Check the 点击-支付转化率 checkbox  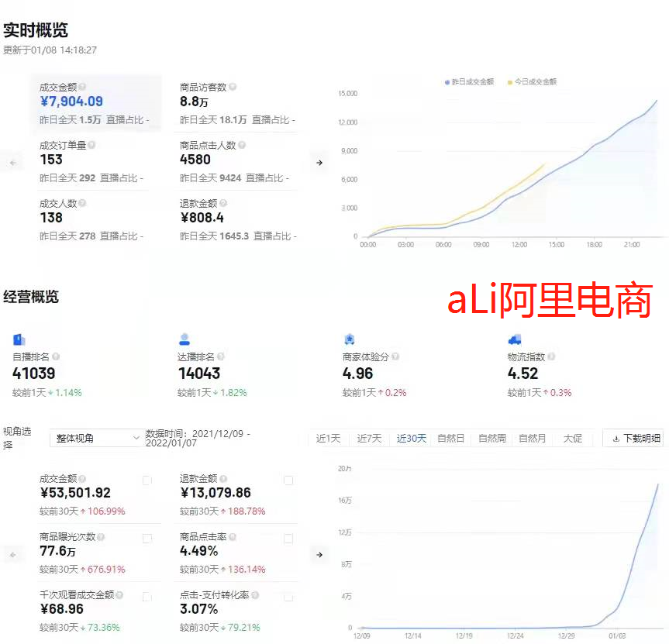[288, 597]
